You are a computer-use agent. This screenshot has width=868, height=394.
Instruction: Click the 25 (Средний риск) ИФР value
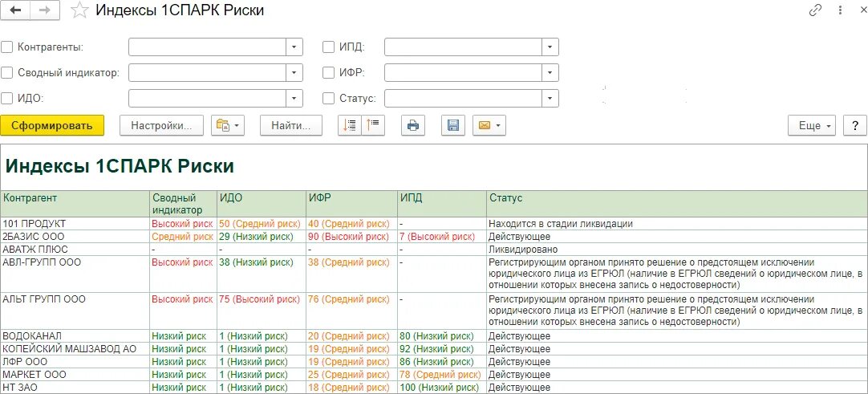tap(349, 375)
